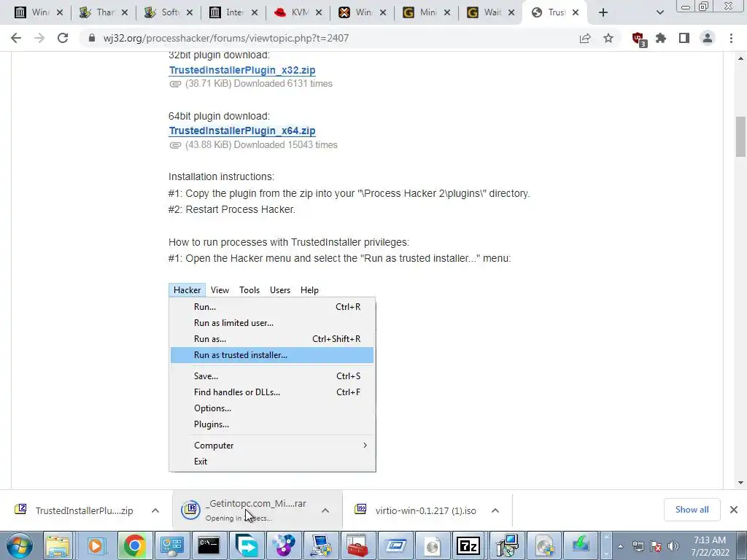Expand options for TrustedInstallerPlu....zip download
Screen dimensions: 747x560
click(155, 510)
